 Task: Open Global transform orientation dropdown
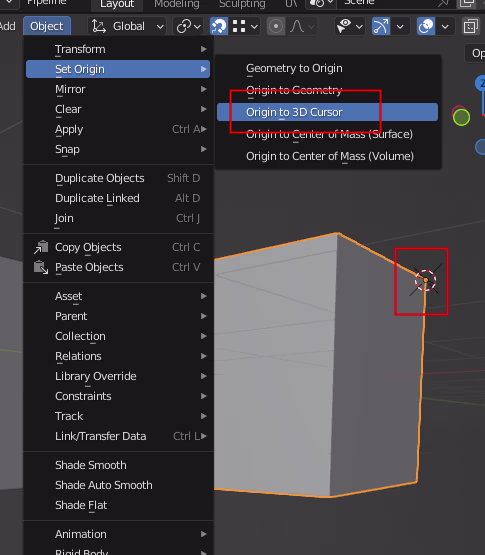127,26
